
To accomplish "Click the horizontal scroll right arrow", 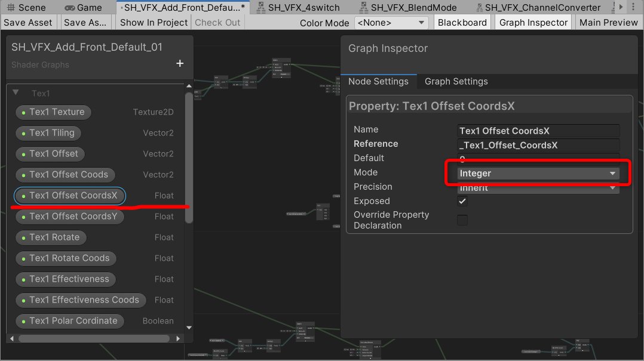I will 178,338.
